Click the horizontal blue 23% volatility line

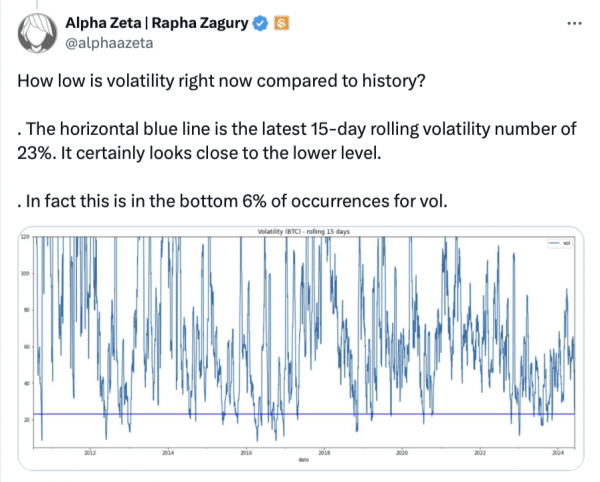click(300, 413)
